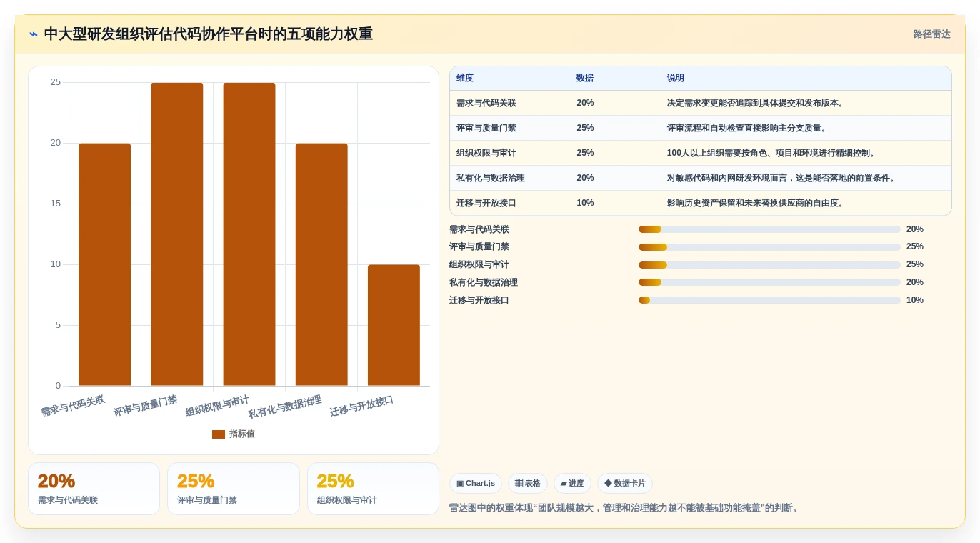Click the 评审与质量门禁 bar in the chart
This screenshot has height=543, width=980.
pos(177,234)
